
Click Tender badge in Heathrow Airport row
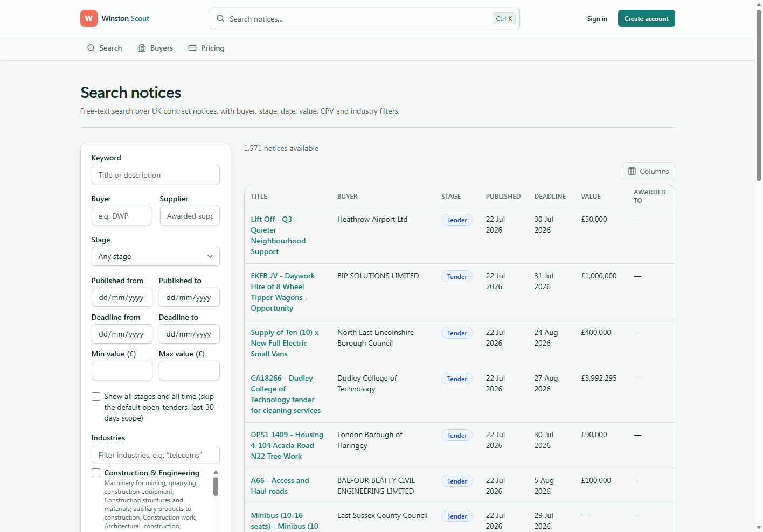click(x=457, y=220)
